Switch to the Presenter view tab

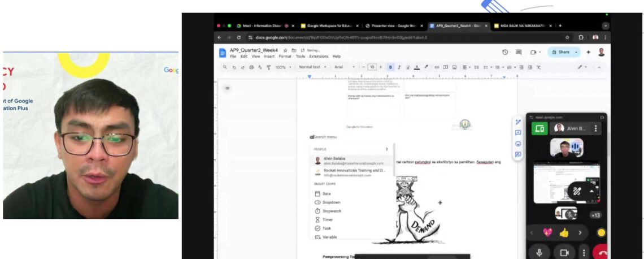(394, 25)
